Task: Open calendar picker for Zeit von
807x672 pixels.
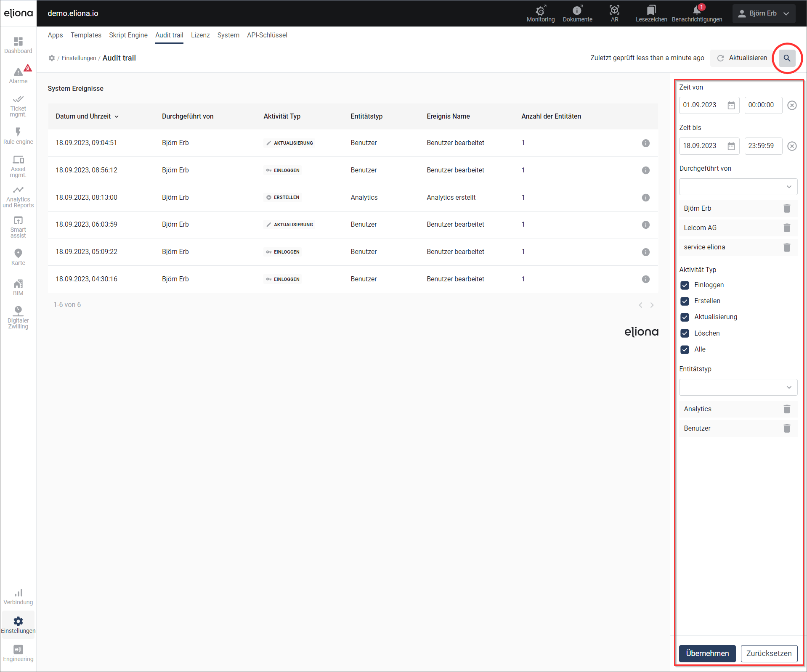Action: point(731,105)
